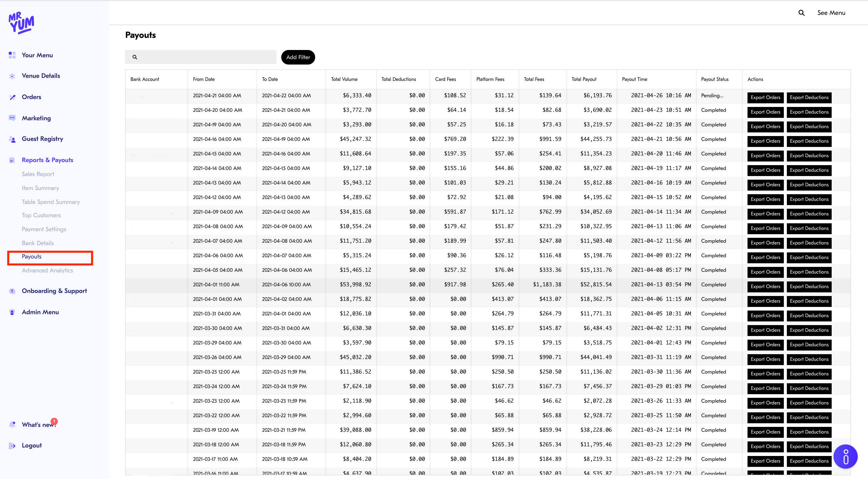The height and width of the screenshot is (479, 868).
Task: Click the Payouts page heading
Action: click(x=140, y=35)
